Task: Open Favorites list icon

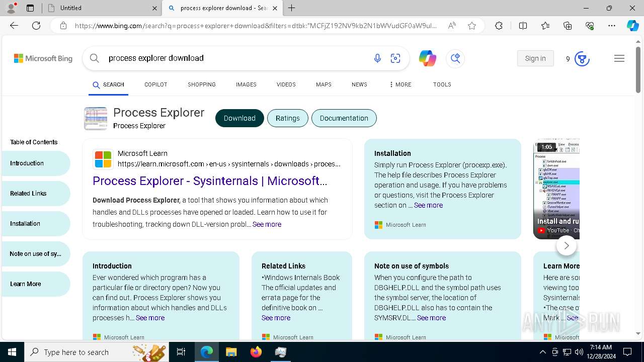Action: click(545, 26)
